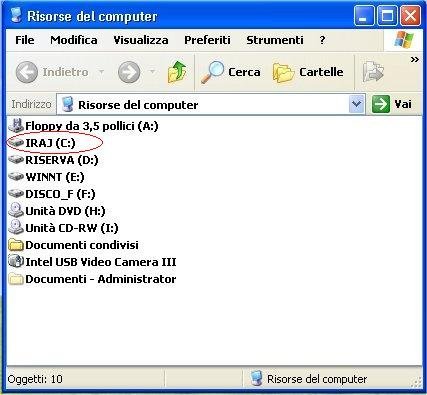Open the File menu
Image resolution: width=427 pixels, height=395 pixels.
point(25,40)
